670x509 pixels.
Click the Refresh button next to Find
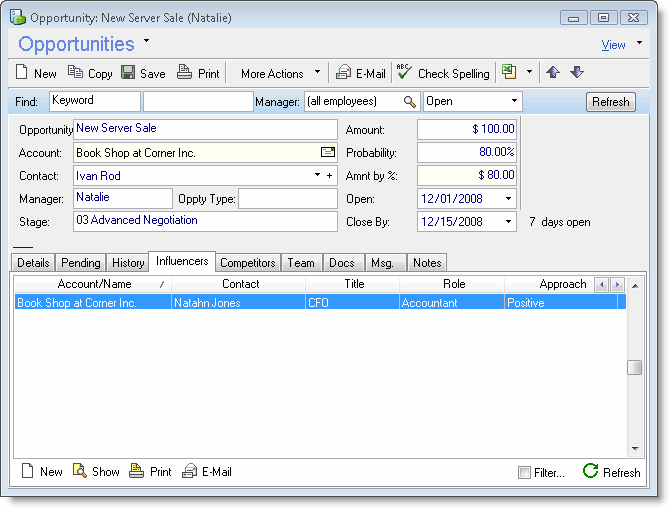pyautogui.click(x=610, y=102)
